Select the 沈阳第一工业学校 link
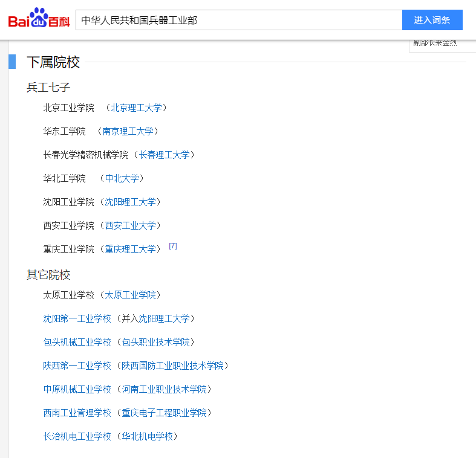Screen dimensions: 476x458 tap(77, 318)
